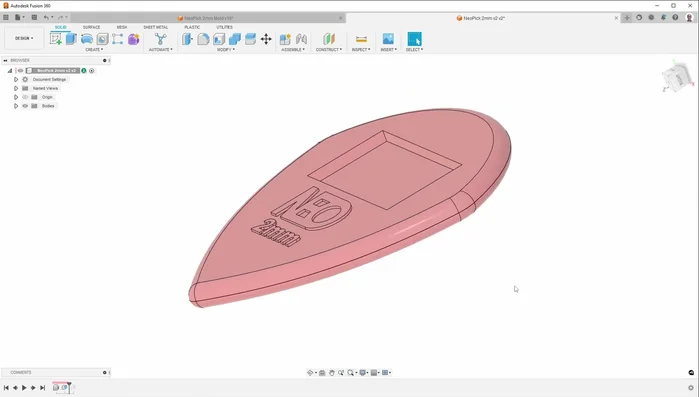Screen dimensions: 699x397
Task: Toggle visibility of Origin folder
Action: [25, 97]
